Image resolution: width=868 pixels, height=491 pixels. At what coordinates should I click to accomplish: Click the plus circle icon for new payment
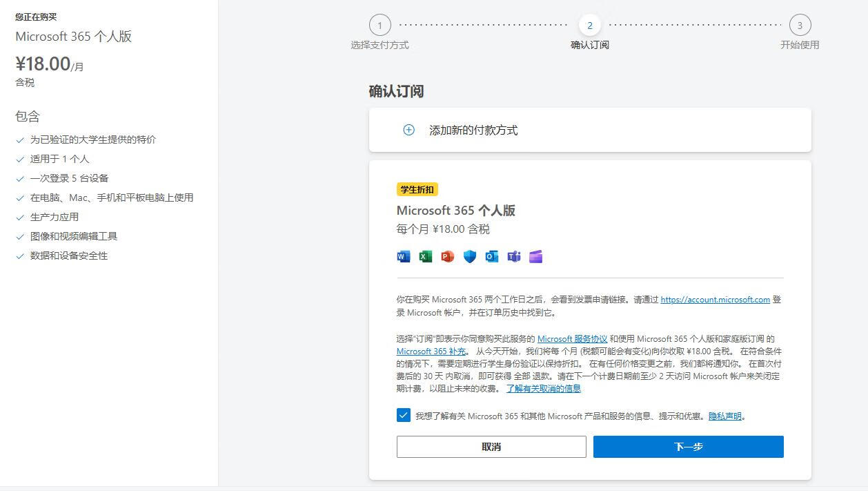(408, 130)
